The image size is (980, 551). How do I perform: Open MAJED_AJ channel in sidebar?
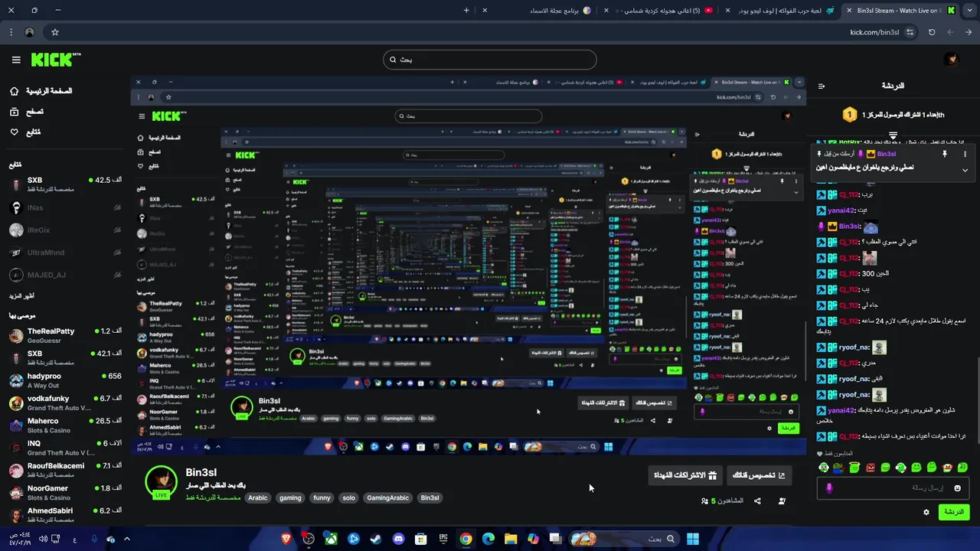[x=65, y=275]
